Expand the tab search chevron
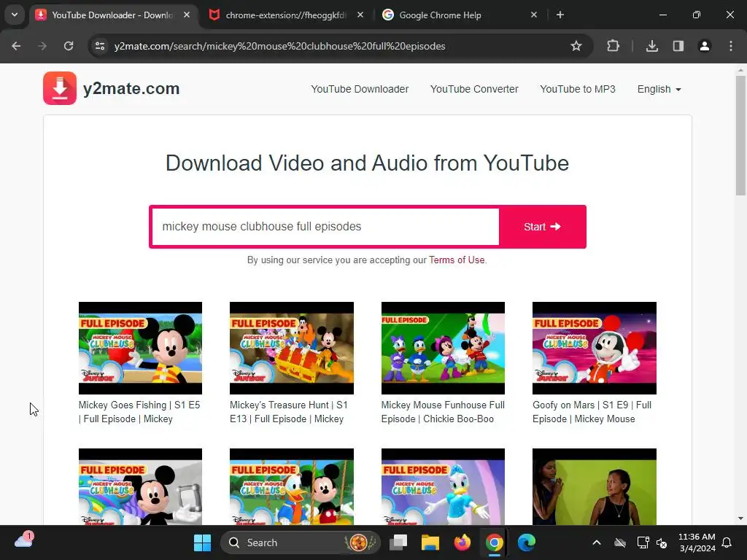The image size is (747, 560). pos(15,15)
